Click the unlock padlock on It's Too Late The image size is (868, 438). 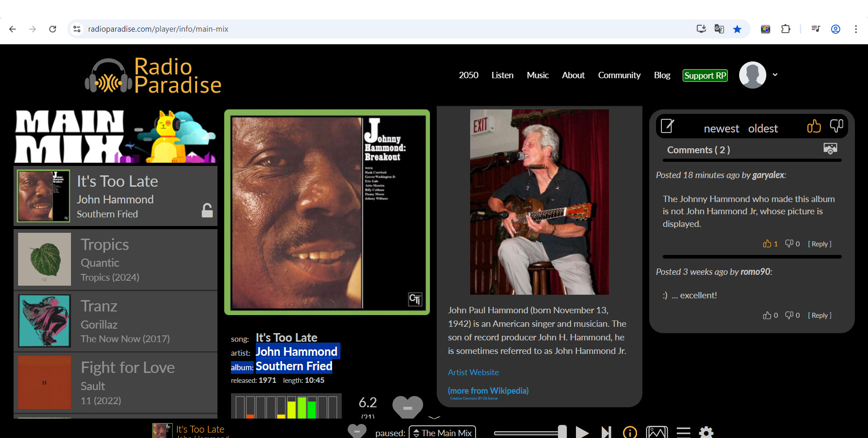(207, 210)
